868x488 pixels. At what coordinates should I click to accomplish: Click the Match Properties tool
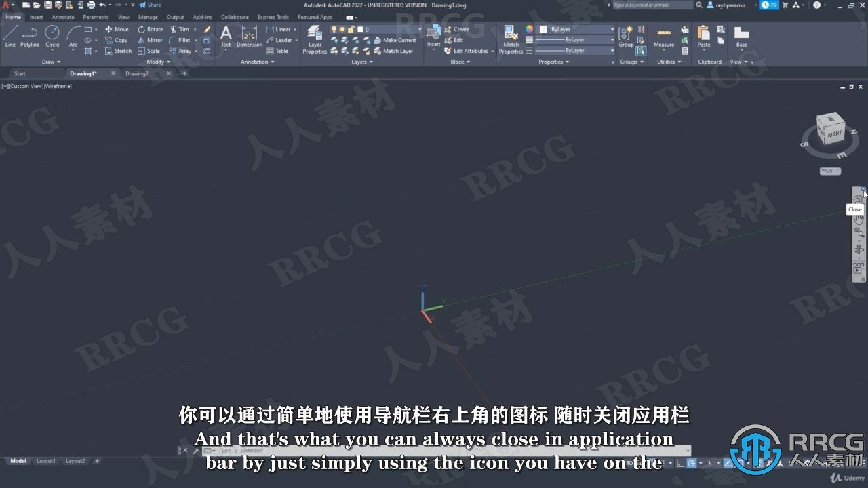pyautogui.click(x=511, y=39)
